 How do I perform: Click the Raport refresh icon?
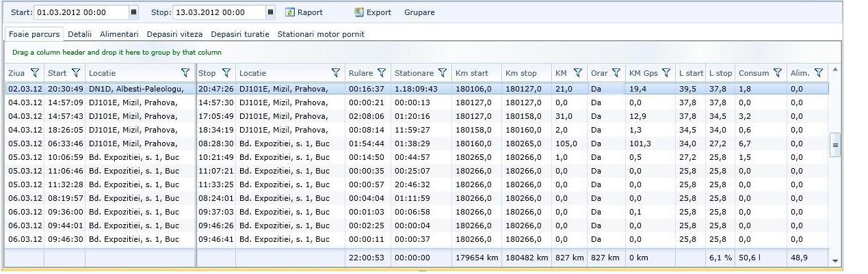[290, 12]
